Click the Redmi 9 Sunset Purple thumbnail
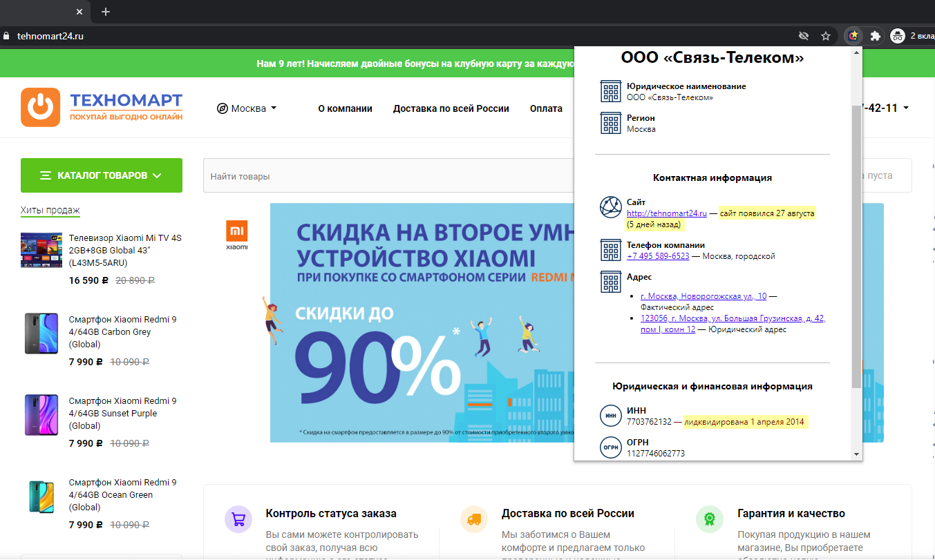Viewport: 935px width, 560px height. pyautogui.click(x=41, y=414)
